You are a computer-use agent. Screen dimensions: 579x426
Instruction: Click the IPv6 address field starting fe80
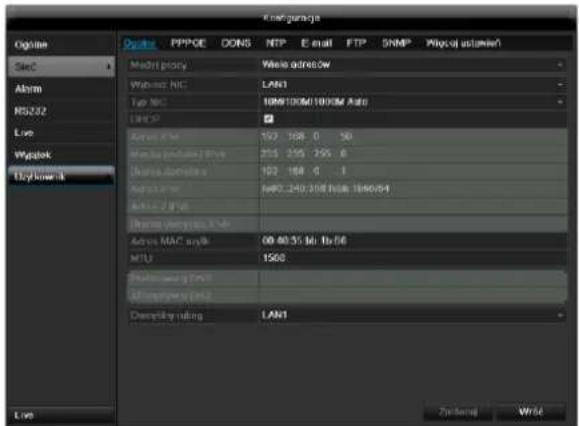(x=413, y=189)
